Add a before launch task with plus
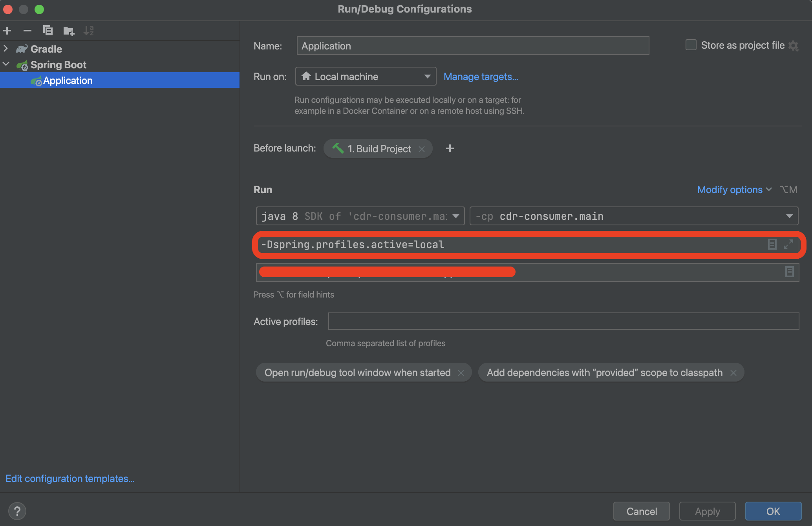The image size is (812, 526). pyautogui.click(x=450, y=148)
